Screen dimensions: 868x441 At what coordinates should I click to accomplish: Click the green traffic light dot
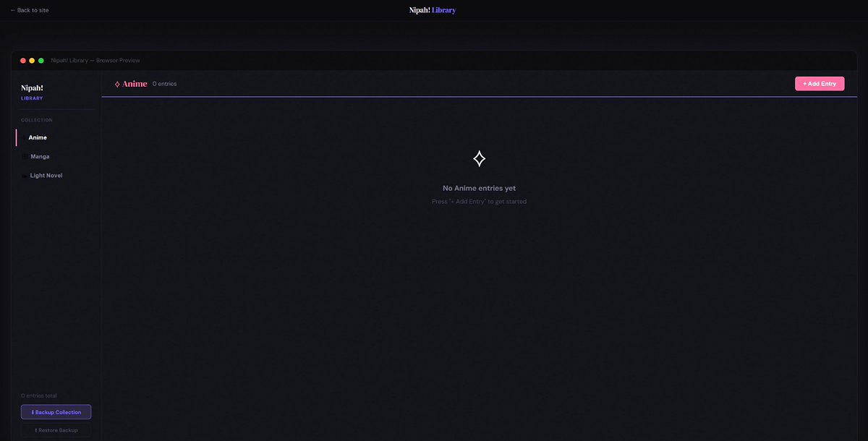[x=40, y=60]
